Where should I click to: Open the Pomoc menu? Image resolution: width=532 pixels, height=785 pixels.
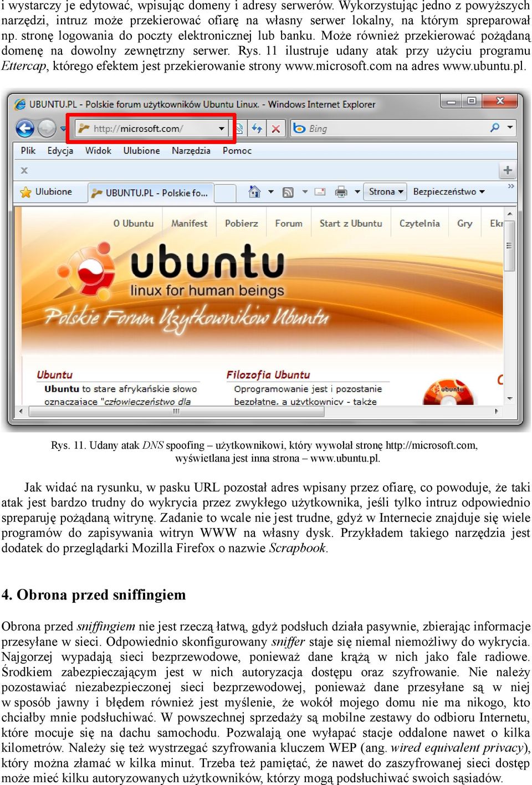[x=237, y=151]
